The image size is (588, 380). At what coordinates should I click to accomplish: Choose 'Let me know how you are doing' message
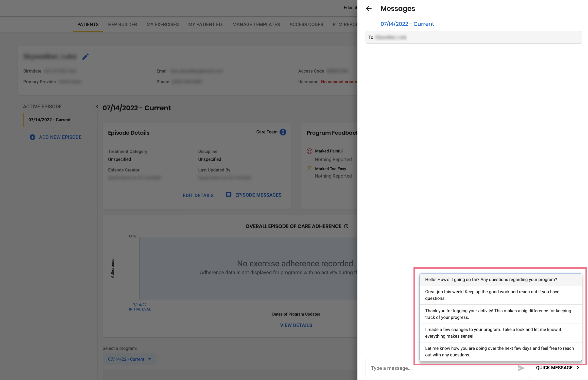coord(500,352)
